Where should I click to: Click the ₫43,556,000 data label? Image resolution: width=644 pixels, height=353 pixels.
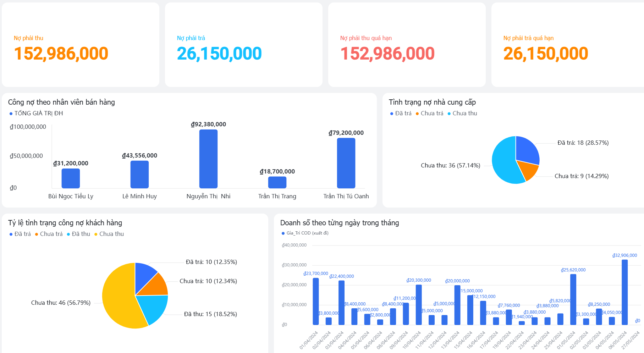point(139,155)
